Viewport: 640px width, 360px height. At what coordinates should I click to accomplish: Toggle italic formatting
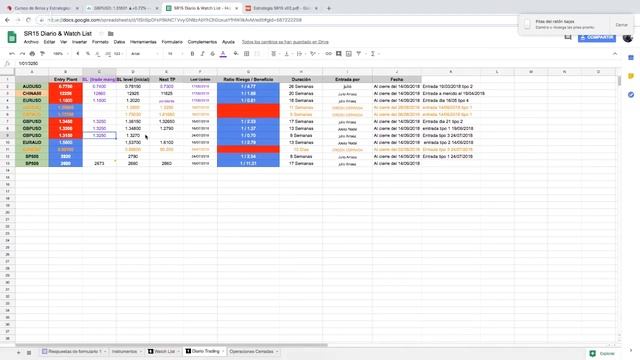pos(202,54)
